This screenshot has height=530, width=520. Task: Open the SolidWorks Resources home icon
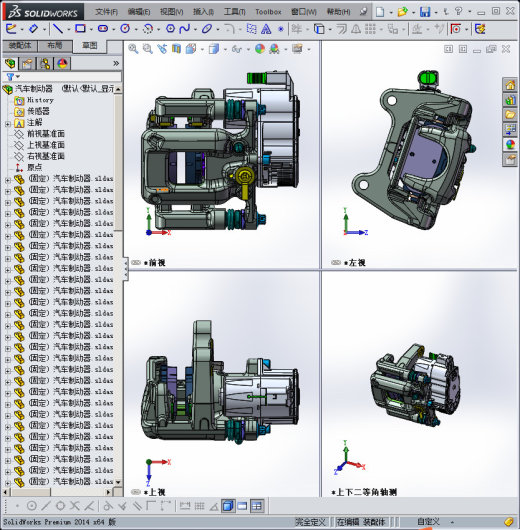tap(510, 85)
